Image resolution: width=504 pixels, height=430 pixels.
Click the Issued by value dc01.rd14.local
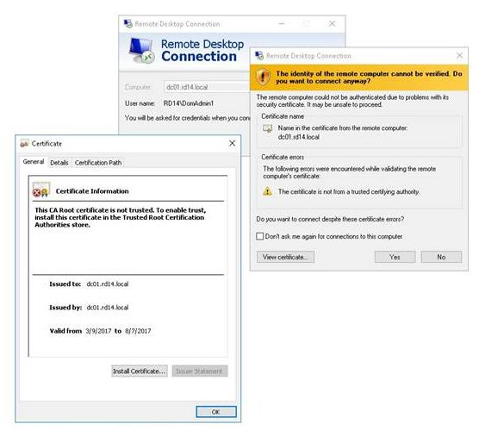click(x=108, y=308)
